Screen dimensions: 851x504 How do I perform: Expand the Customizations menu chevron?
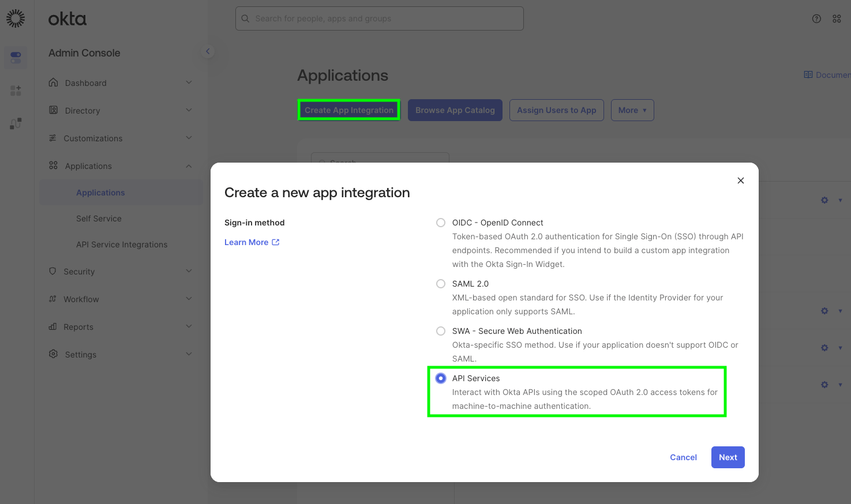189,138
